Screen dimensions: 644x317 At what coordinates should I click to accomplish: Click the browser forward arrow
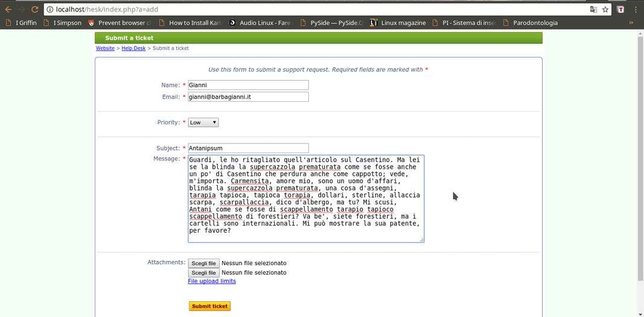pos(21,10)
